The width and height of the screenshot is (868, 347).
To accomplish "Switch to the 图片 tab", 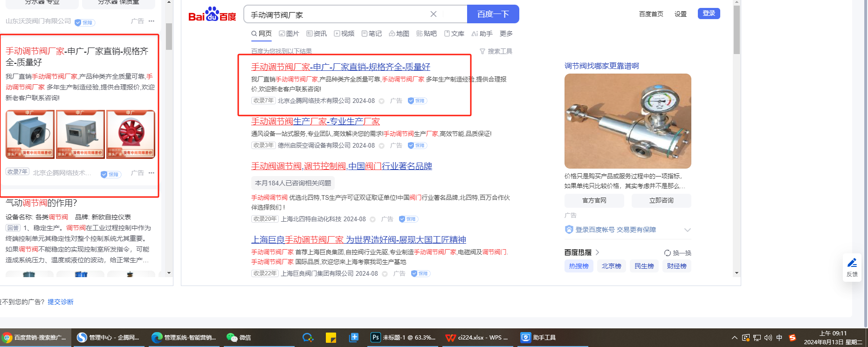I will click(289, 34).
